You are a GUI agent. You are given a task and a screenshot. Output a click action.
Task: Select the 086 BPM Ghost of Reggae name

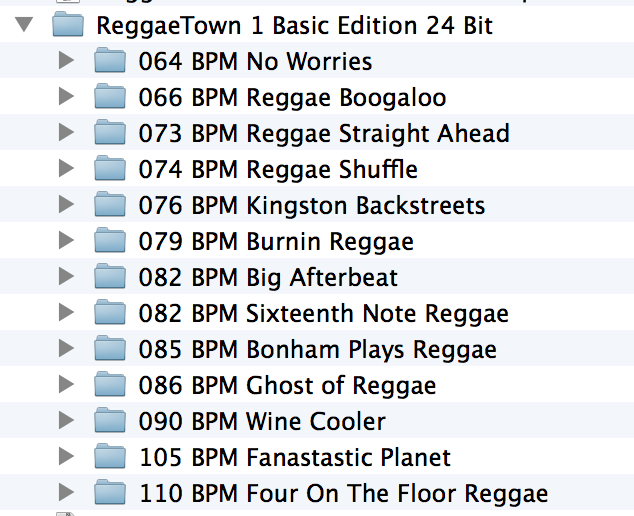(x=287, y=386)
